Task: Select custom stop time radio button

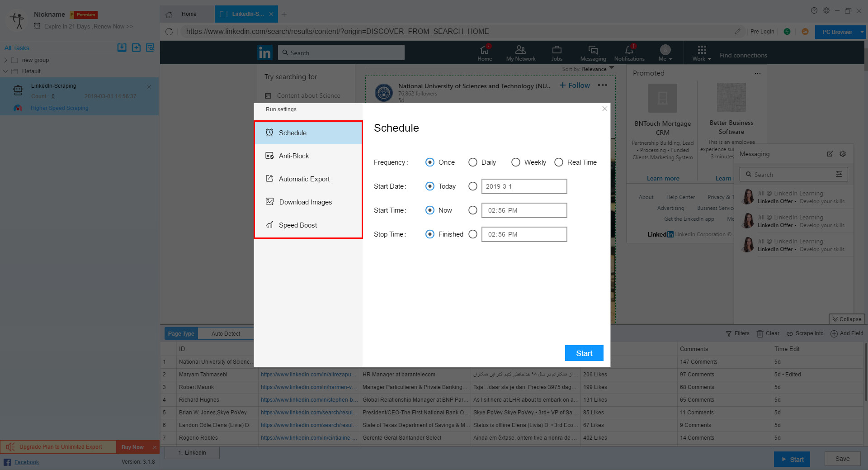Action: click(473, 234)
